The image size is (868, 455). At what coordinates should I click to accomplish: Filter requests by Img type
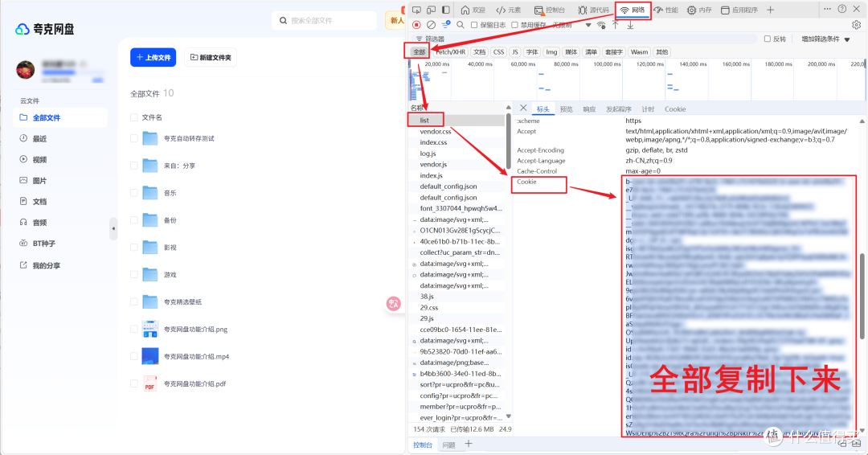pos(551,52)
